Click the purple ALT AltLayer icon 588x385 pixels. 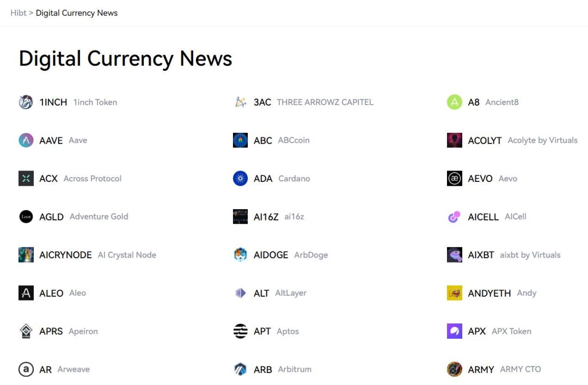click(241, 293)
